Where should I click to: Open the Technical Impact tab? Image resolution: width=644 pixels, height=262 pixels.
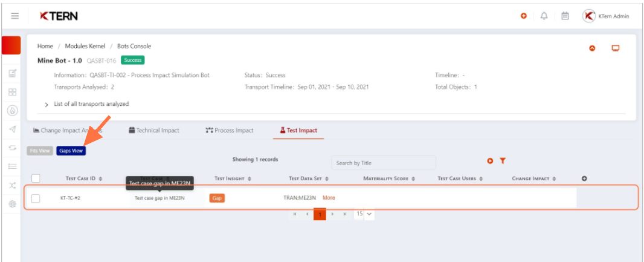tap(154, 130)
